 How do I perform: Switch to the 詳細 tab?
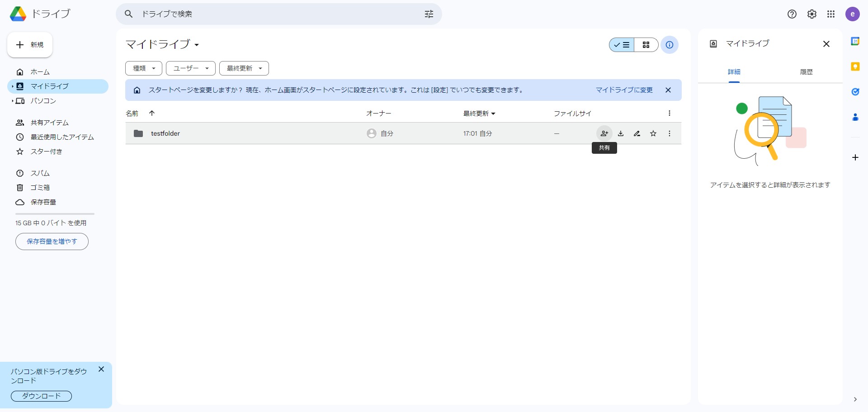pos(734,72)
